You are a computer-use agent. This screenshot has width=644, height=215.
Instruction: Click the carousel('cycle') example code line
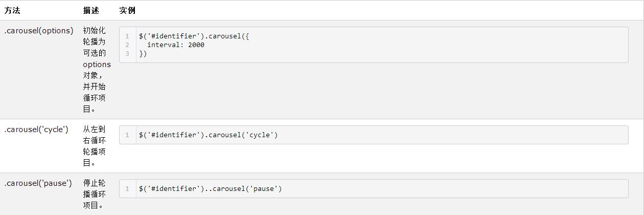pos(208,135)
